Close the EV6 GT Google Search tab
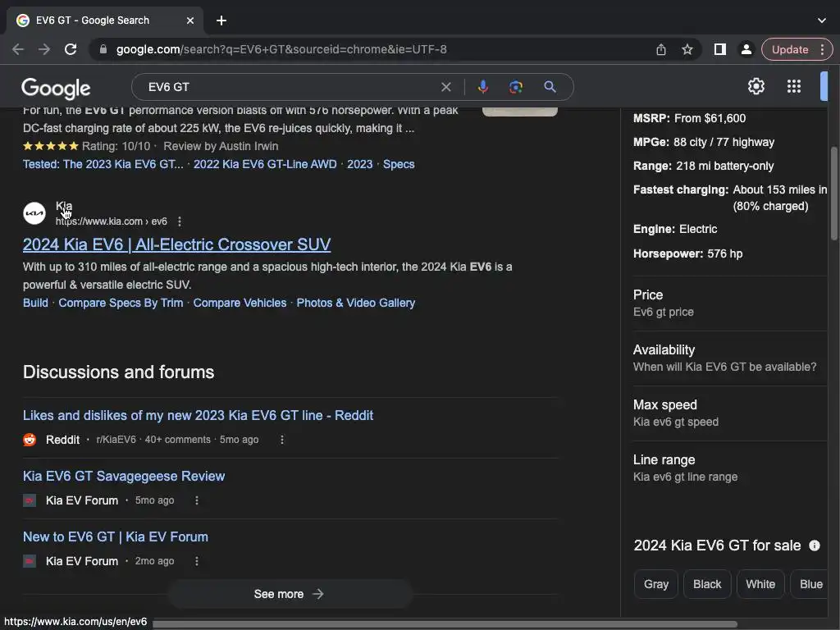840x630 pixels. (x=190, y=21)
